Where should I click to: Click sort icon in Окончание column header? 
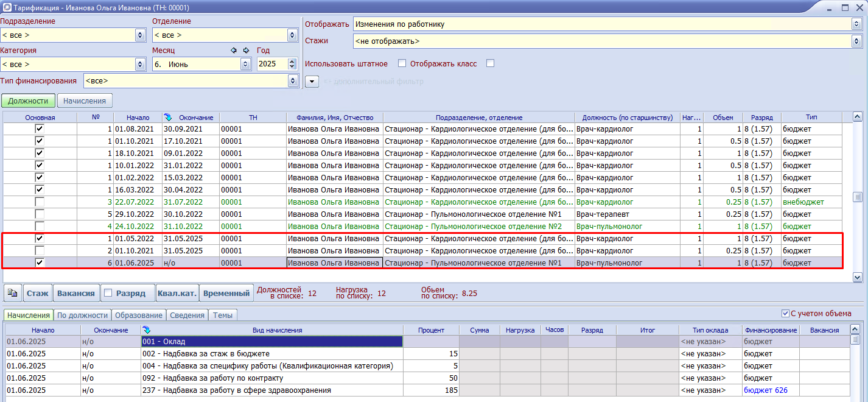[168, 118]
